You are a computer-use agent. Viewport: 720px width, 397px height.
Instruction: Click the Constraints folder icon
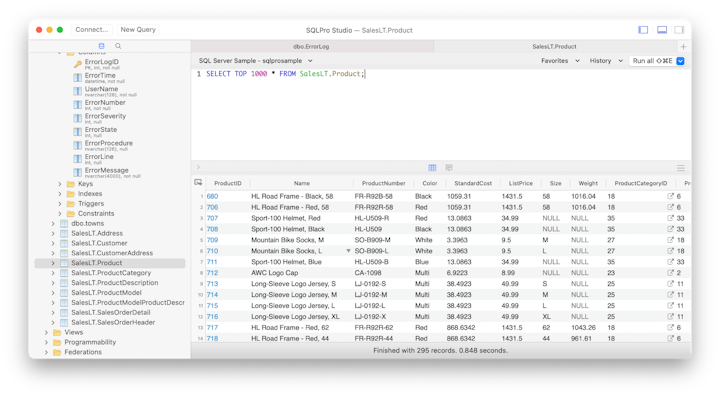71,213
